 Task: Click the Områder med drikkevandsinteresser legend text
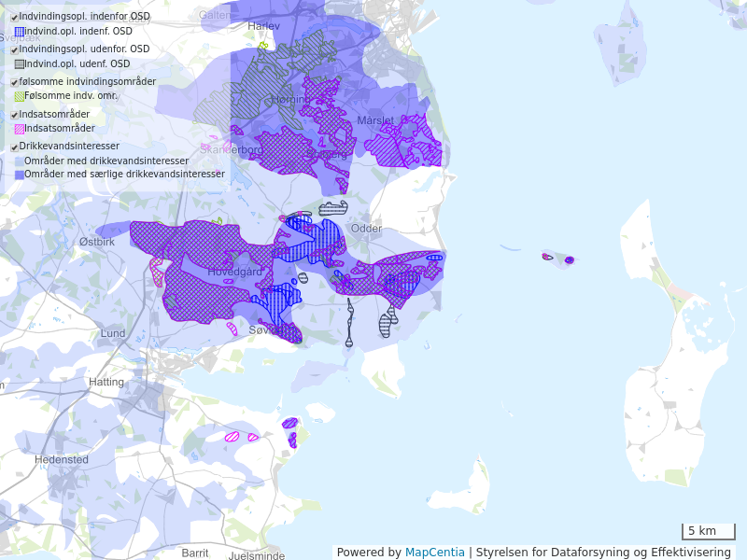106,161
